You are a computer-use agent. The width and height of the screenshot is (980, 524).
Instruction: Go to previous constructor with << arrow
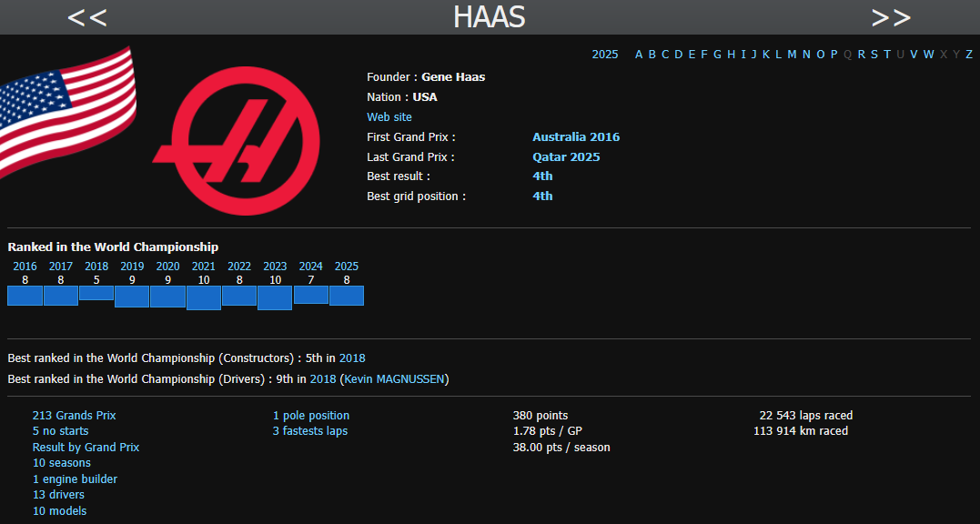tap(86, 17)
